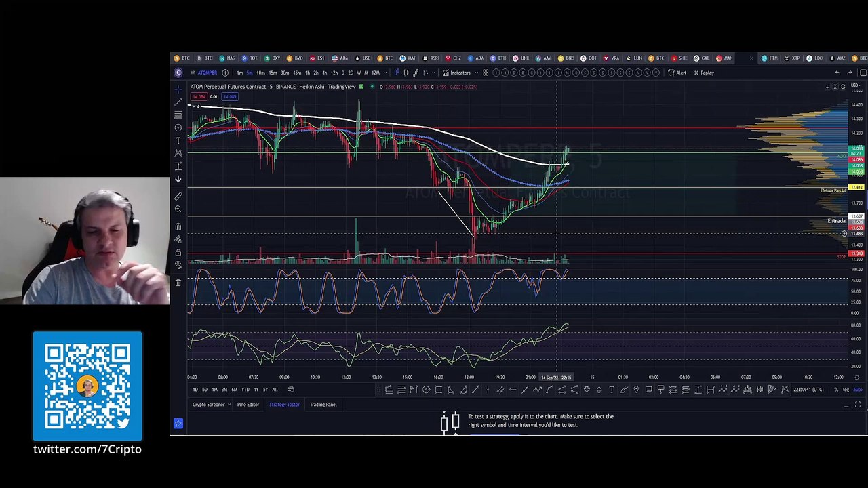868x488 pixels.
Task: Click the Entrada price line label
Action: click(x=836, y=221)
